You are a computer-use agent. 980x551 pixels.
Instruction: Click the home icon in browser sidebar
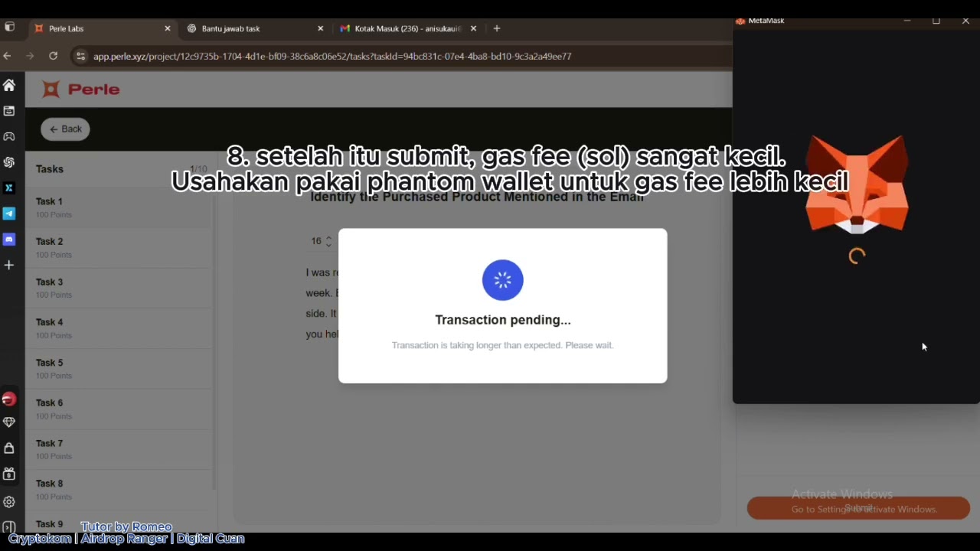click(x=9, y=85)
